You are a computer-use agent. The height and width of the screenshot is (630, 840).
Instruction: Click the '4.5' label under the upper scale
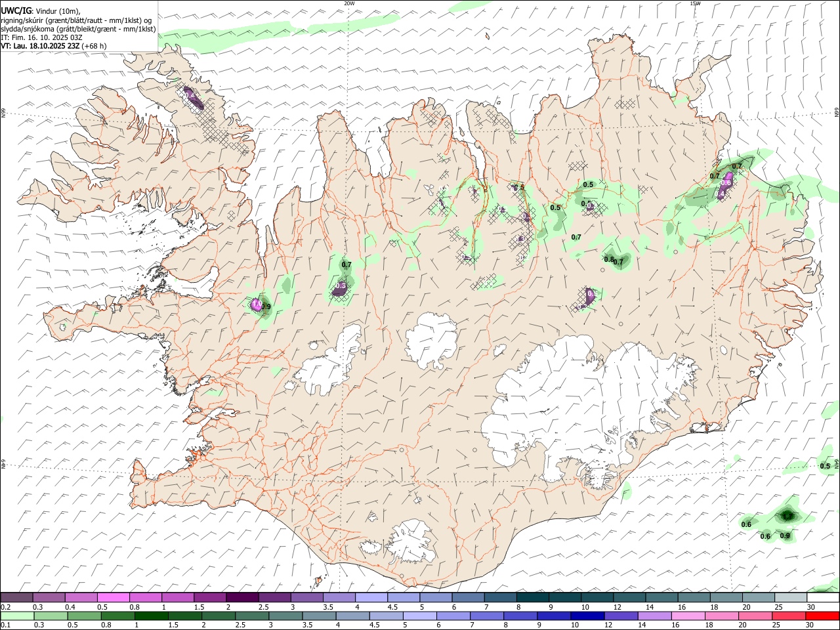click(x=392, y=607)
